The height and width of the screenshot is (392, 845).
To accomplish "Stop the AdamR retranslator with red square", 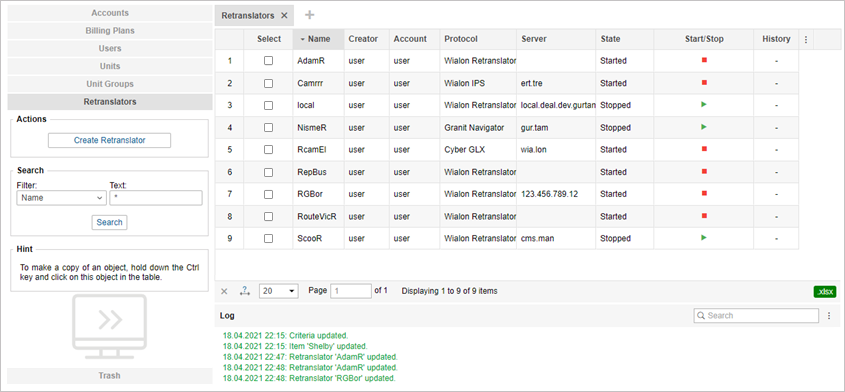I will click(704, 60).
